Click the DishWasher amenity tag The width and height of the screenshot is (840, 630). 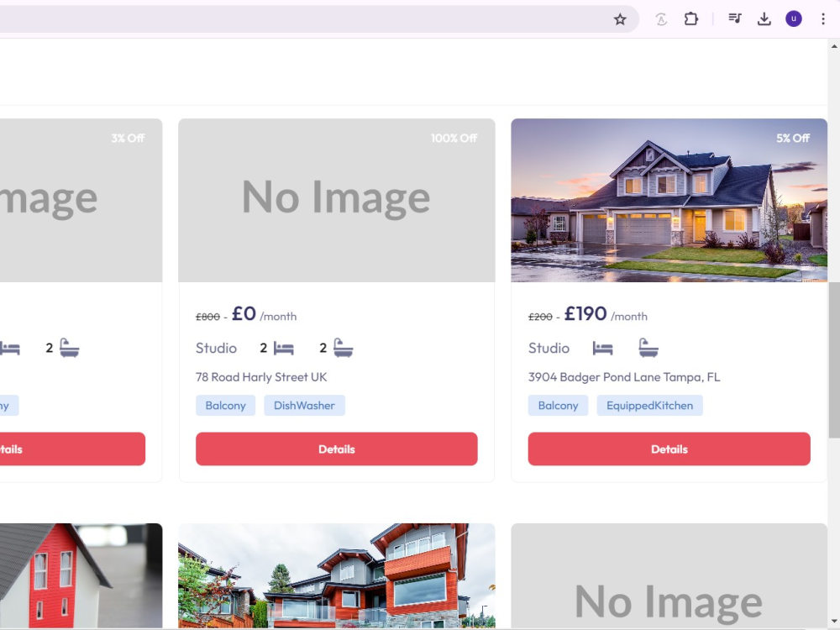[x=304, y=406]
